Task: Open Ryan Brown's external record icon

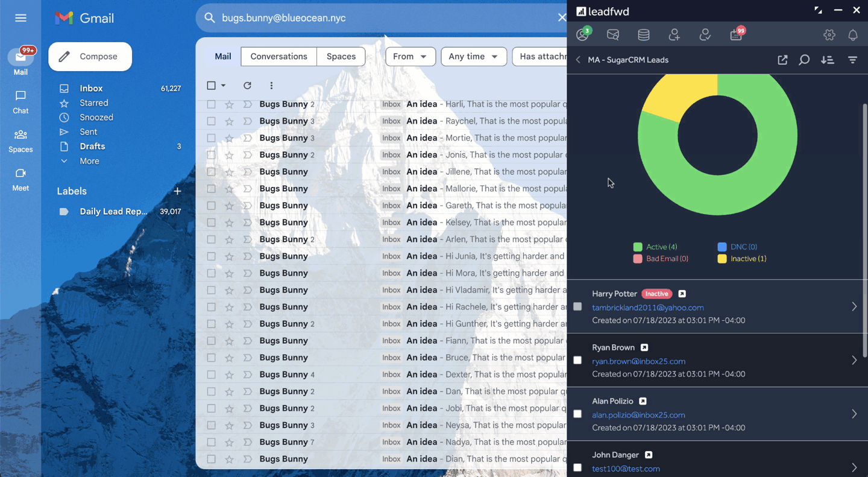Action: point(644,347)
